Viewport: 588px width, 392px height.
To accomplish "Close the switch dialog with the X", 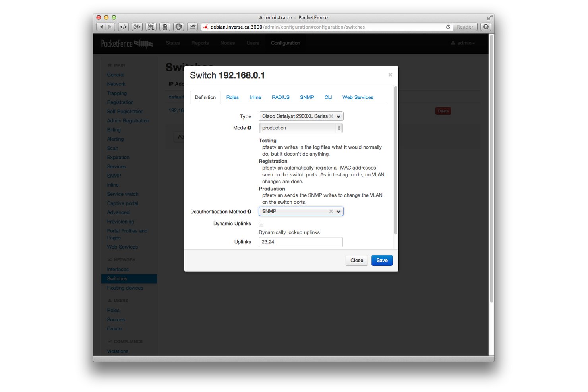I will (390, 75).
